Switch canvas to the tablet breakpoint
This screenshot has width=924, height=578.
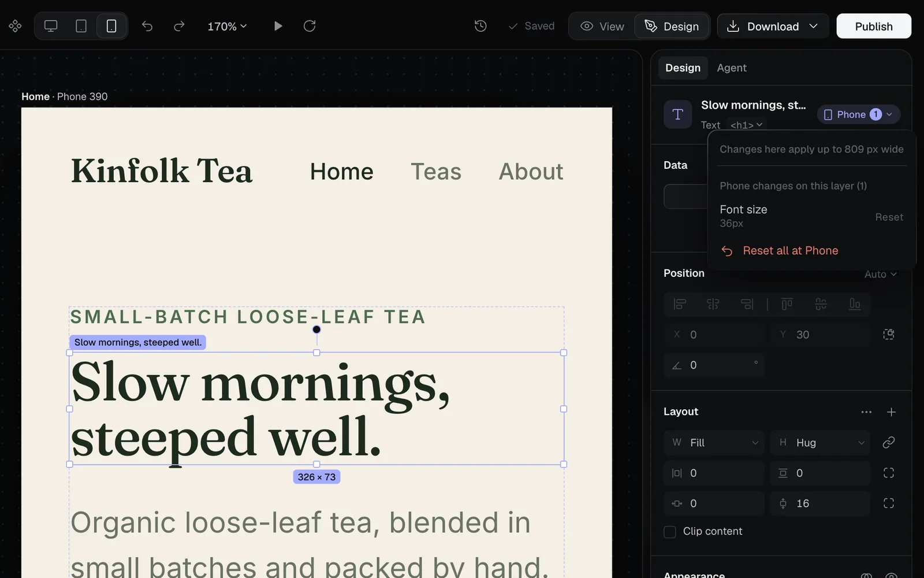tap(81, 26)
